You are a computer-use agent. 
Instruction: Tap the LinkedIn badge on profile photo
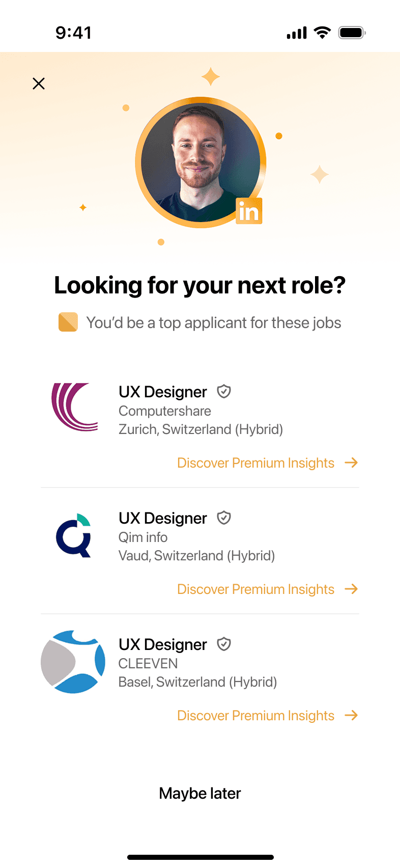click(249, 211)
